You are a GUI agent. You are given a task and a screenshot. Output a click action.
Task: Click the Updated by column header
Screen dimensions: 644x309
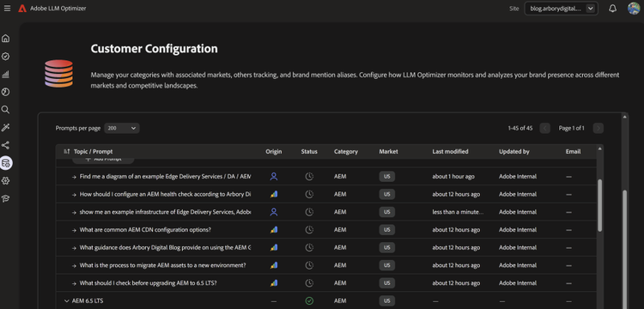[513, 151]
